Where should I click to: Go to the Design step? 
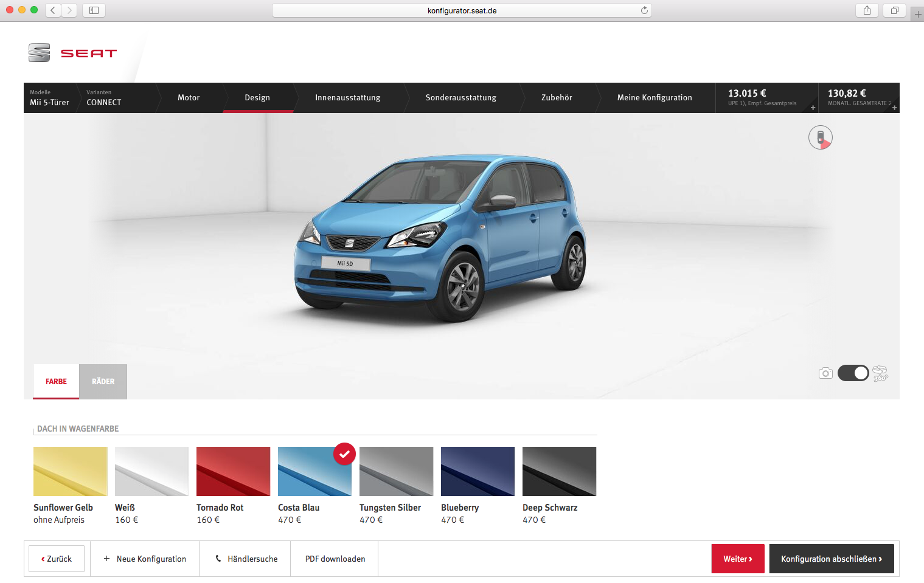[257, 98]
